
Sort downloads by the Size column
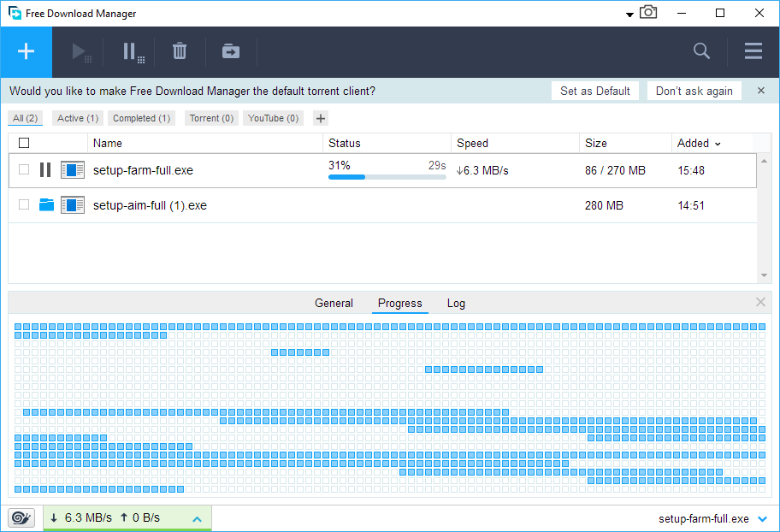(625, 144)
